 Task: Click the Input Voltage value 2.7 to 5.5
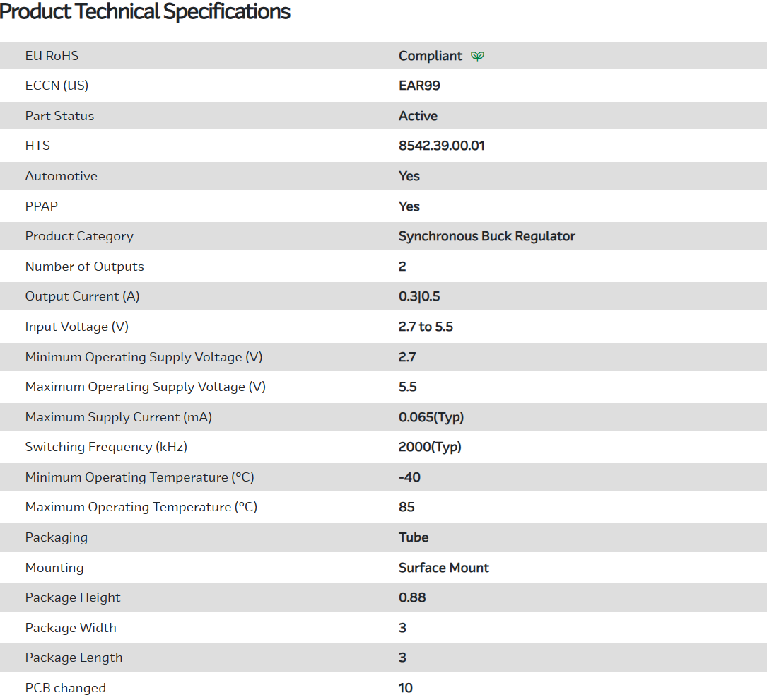(426, 327)
